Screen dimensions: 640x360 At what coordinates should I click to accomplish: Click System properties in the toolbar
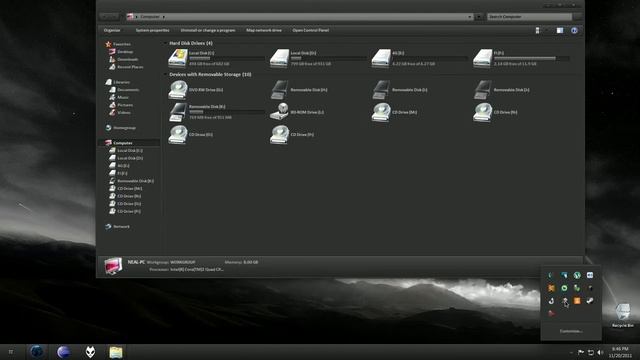point(152,30)
